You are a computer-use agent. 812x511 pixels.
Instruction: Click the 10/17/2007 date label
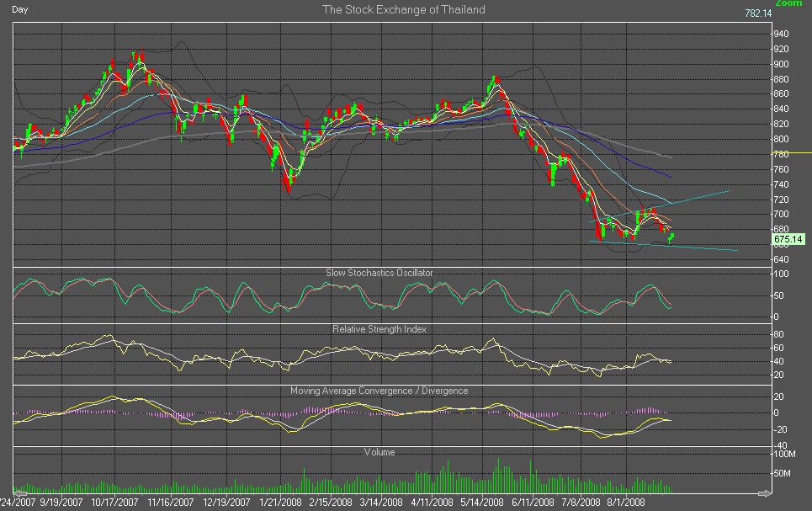(x=114, y=503)
